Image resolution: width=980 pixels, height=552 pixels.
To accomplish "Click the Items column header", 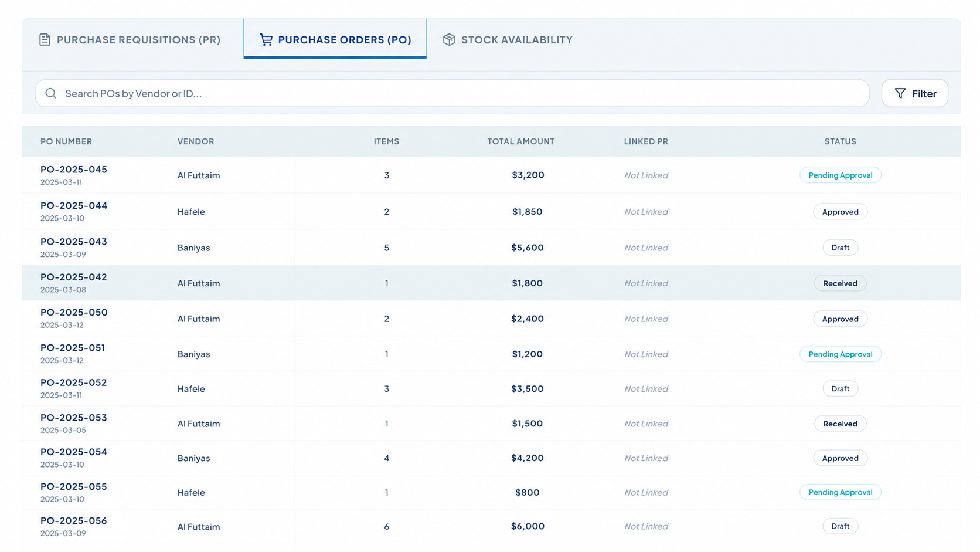I will click(387, 141).
